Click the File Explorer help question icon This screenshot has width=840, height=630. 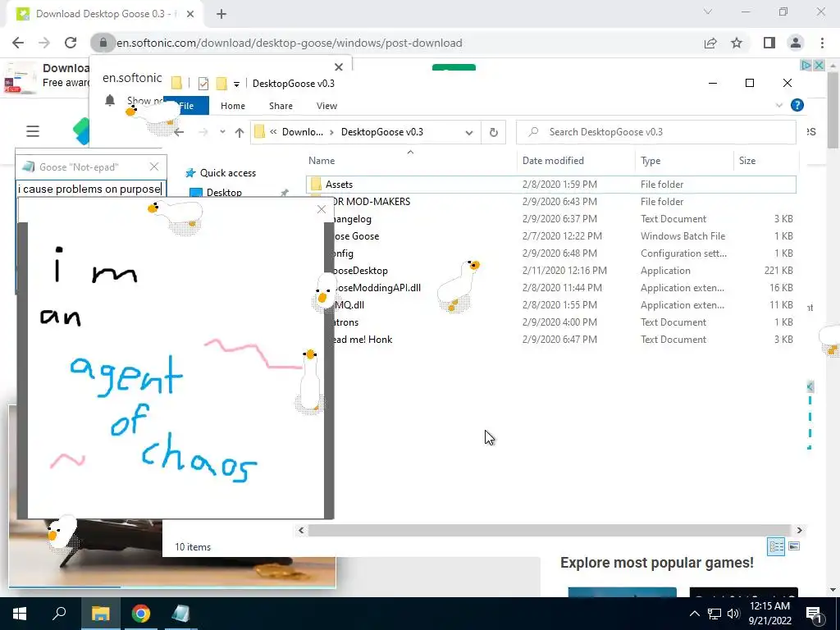(797, 105)
